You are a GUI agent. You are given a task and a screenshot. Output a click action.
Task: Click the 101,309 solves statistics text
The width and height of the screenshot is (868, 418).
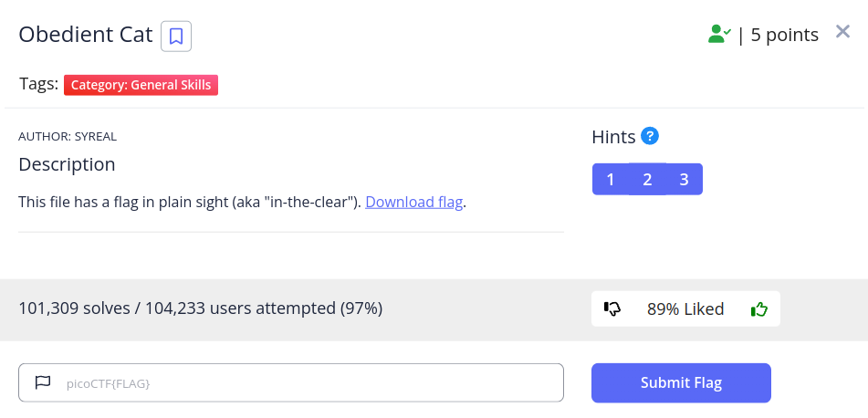[200, 308]
